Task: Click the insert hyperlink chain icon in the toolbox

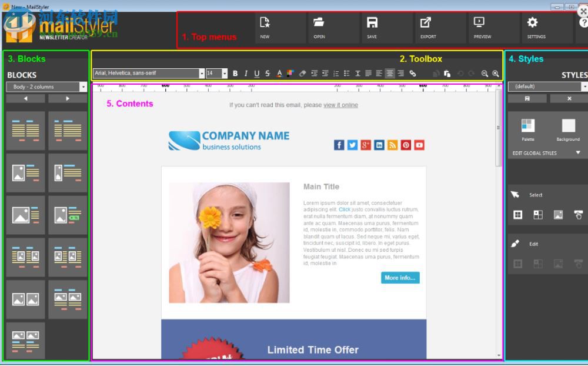Action: pyautogui.click(x=413, y=73)
